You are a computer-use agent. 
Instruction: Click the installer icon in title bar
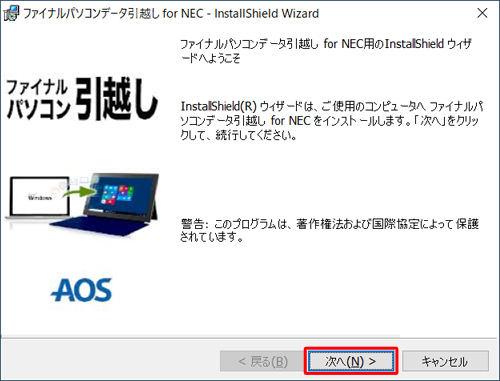click(11, 14)
